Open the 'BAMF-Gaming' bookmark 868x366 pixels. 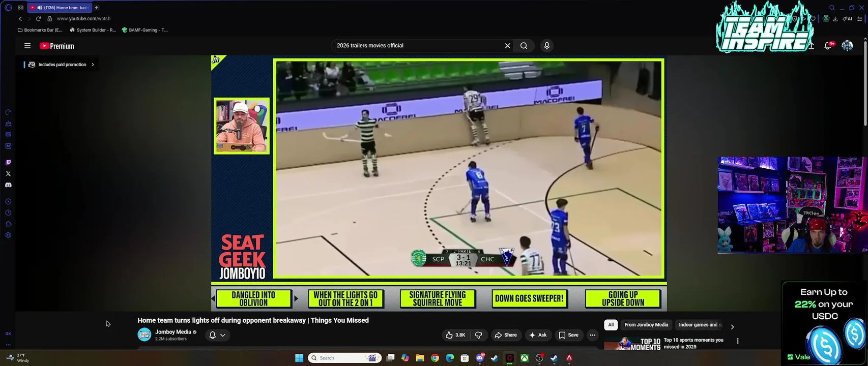(x=144, y=30)
